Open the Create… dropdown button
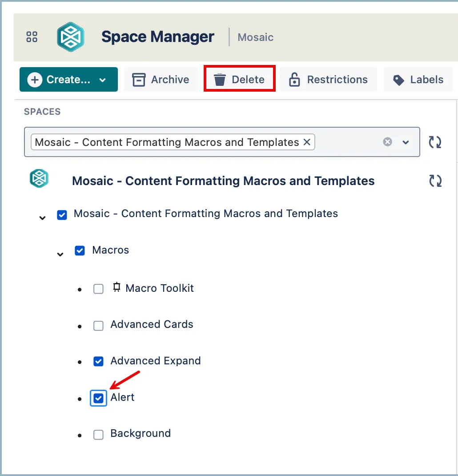 pos(68,80)
